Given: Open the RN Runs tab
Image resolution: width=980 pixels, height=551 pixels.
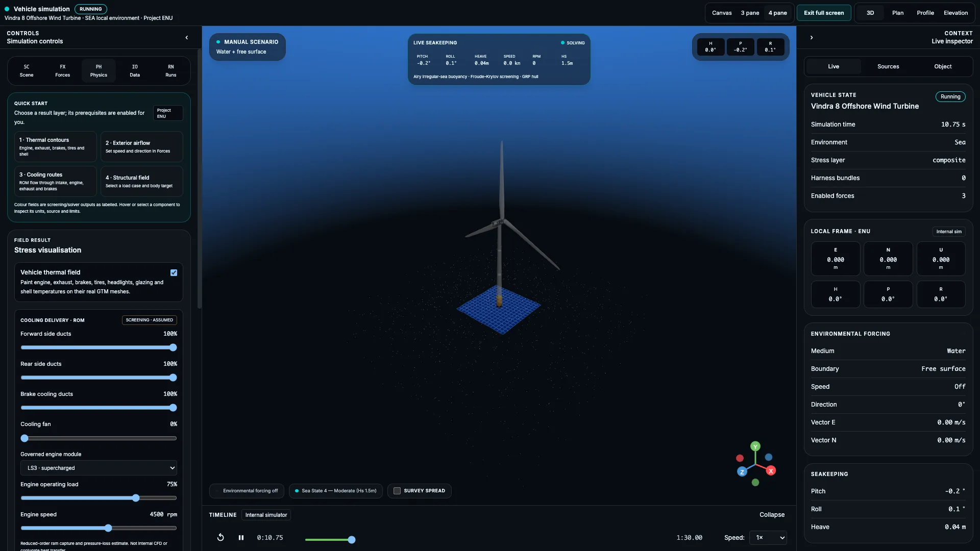Looking at the screenshot, I should [171, 70].
